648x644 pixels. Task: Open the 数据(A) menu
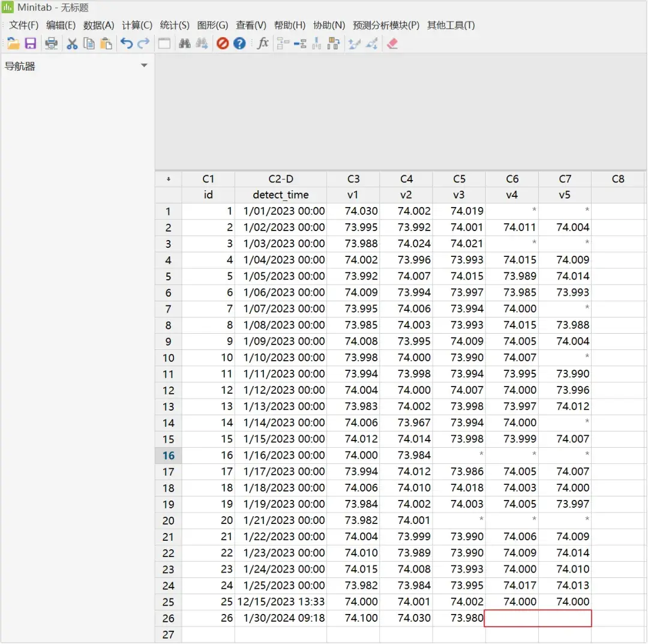98,25
